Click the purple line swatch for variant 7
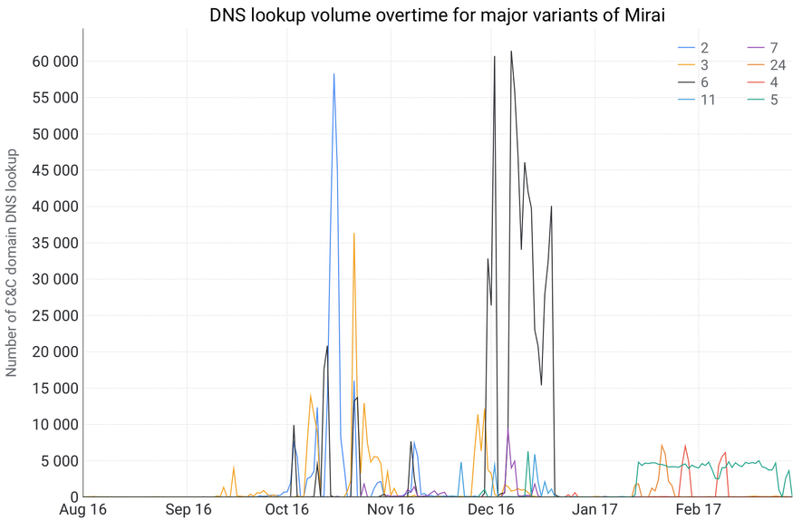This screenshot has width=812, height=520. click(756, 48)
